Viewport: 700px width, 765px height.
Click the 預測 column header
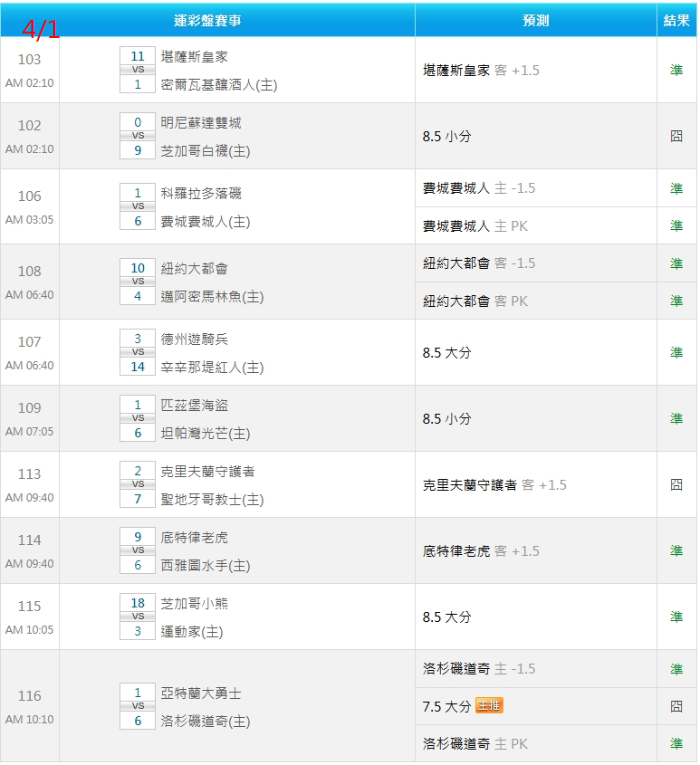(535, 21)
